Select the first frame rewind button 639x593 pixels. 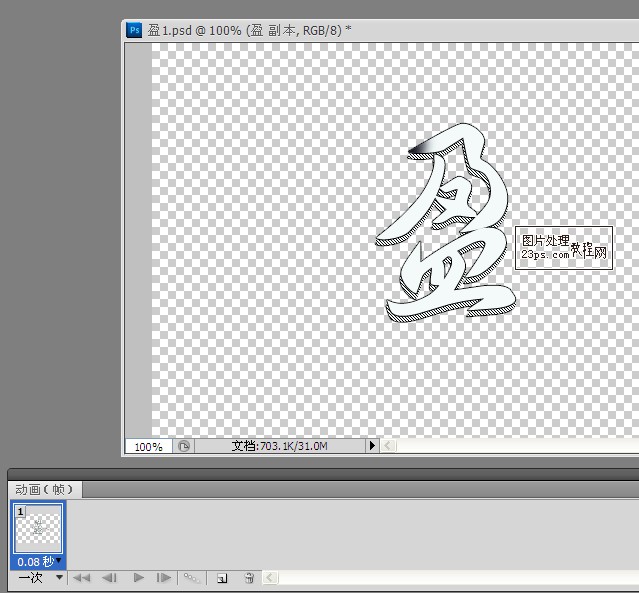(82, 578)
